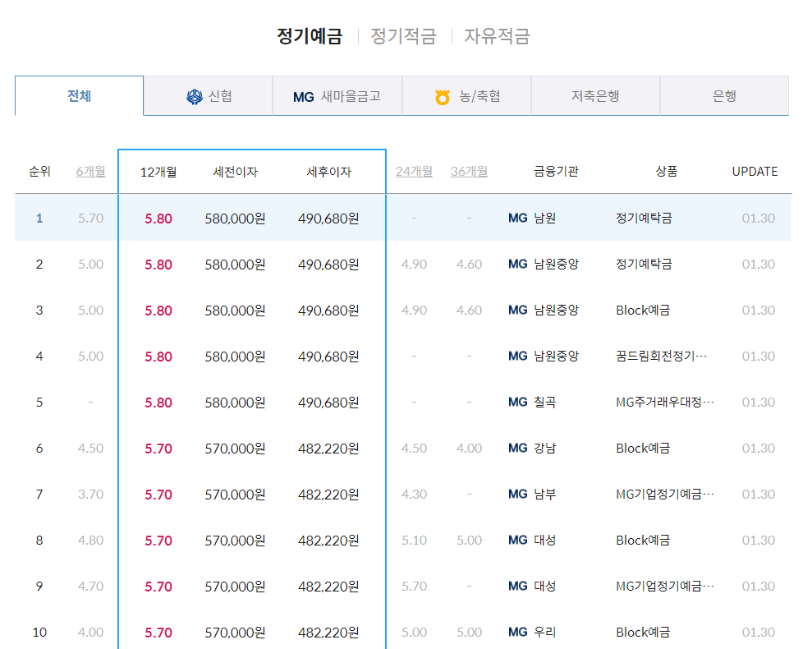The image size is (812, 649).
Task: Select 대성 institution in rank 9 row
Action: pos(545,586)
